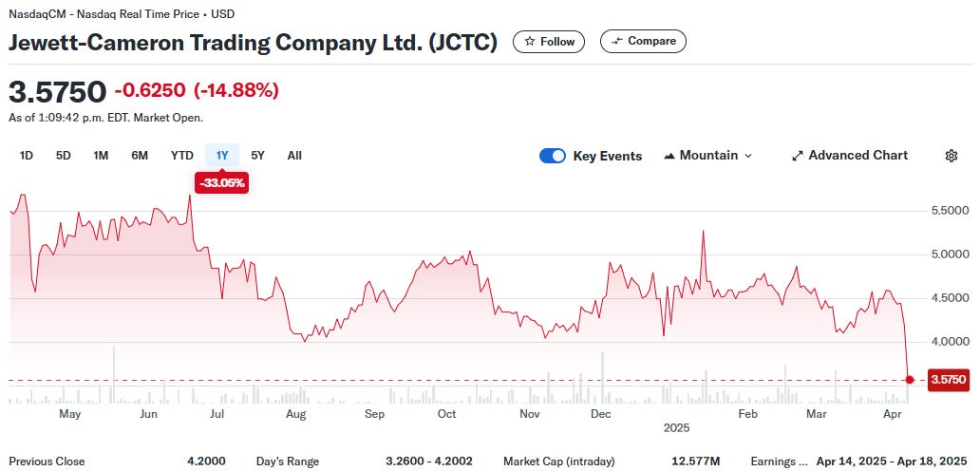Click the Sep x-axis label
Viewport: 980px width, 471px height.
tap(374, 414)
